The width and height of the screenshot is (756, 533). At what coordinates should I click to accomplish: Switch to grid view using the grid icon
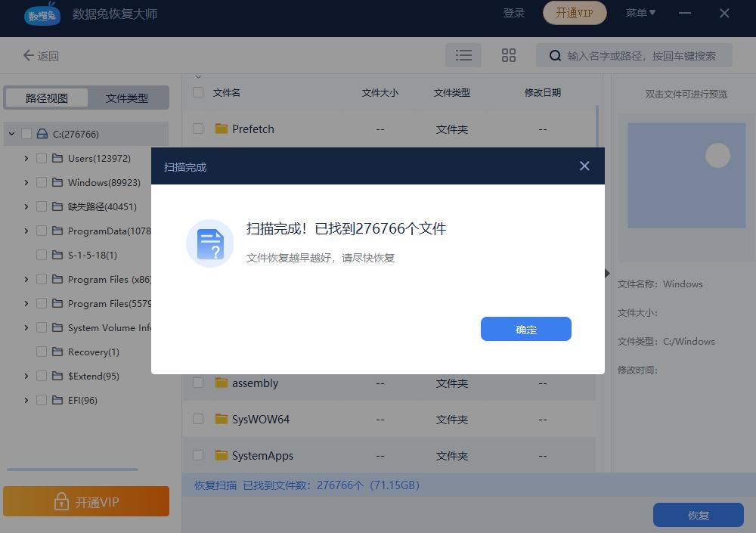(508, 54)
